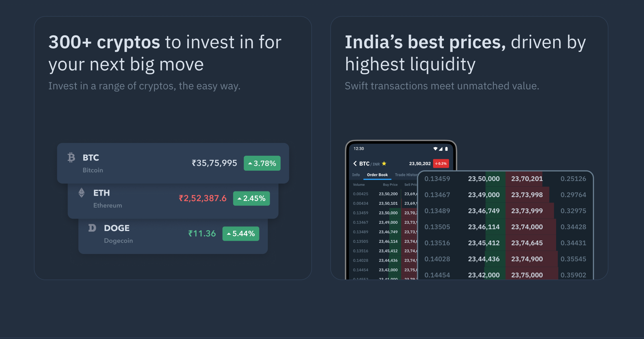Image resolution: width=644 pixels, height=339 pixels.
Task: Click the Ethereum diamond icon
Action: 82,192
